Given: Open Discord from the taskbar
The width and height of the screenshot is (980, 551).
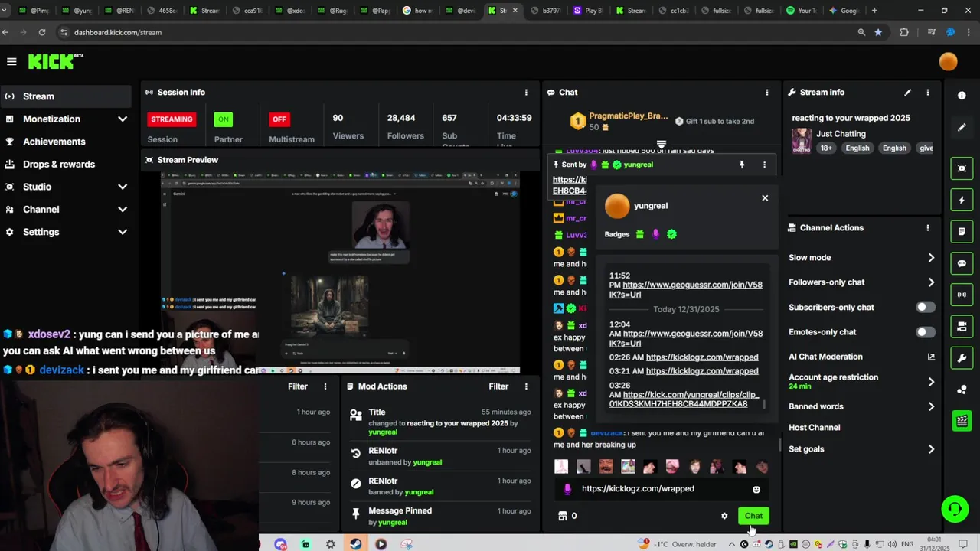Looking at the screenshot, I should coord(280,544).
